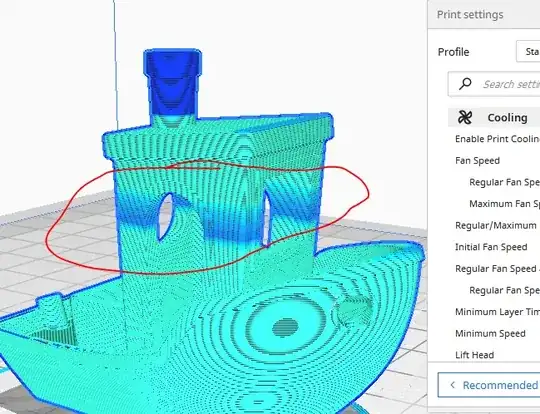This screenshot has height=414, width=540.
Task: Select the Lift Head setting
Action: tap(475, 355)
